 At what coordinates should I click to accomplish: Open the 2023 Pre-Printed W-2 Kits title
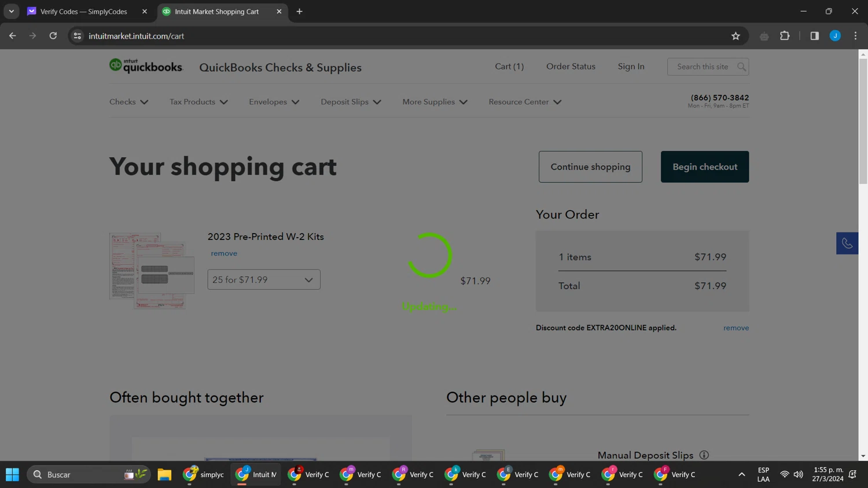point(266,236)
